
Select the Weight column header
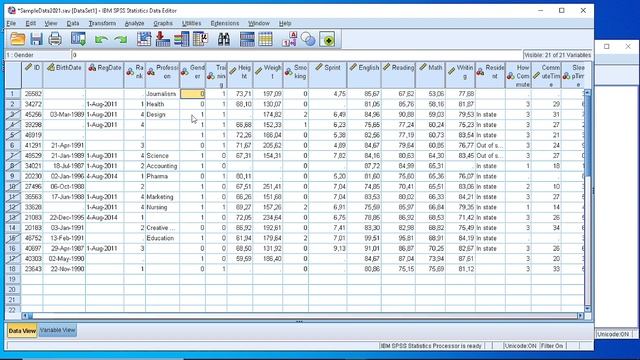pos(268,75)
